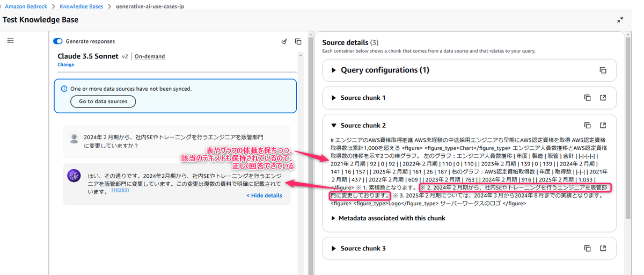Screen dimensions: 644x275
Task: Open the configurations sliders icon in sidebar
Action: tap(10, 41)
